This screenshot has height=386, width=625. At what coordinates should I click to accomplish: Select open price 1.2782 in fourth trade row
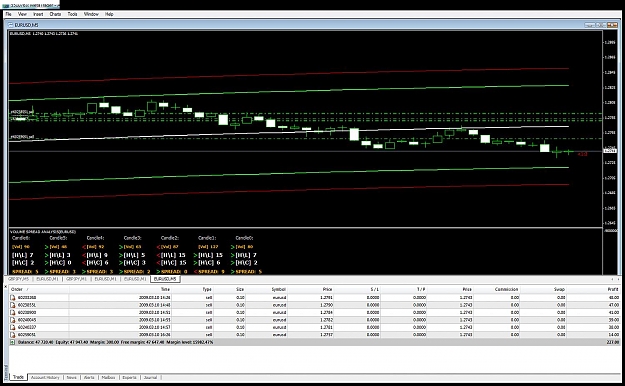pyautogui.click(x=326, y=320)
